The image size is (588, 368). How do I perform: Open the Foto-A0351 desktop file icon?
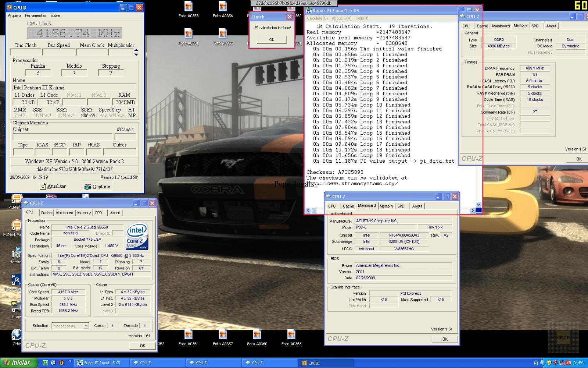pos(188,34)
